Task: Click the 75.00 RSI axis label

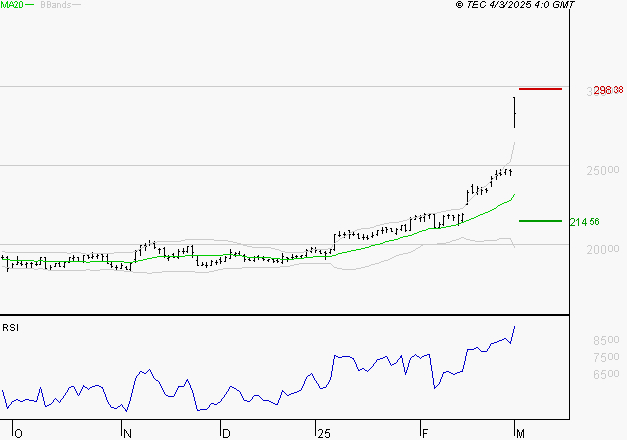Action: (x=606, y=357)
